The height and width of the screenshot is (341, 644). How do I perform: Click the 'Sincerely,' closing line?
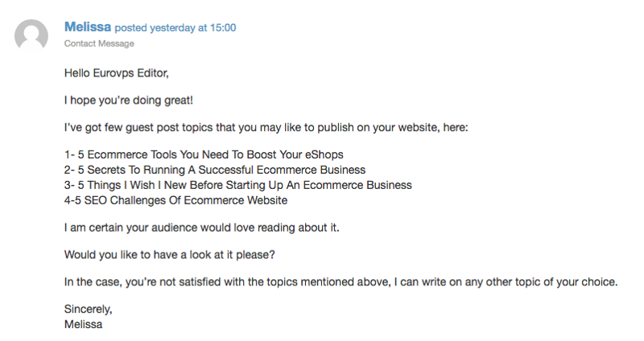(89, 309)
